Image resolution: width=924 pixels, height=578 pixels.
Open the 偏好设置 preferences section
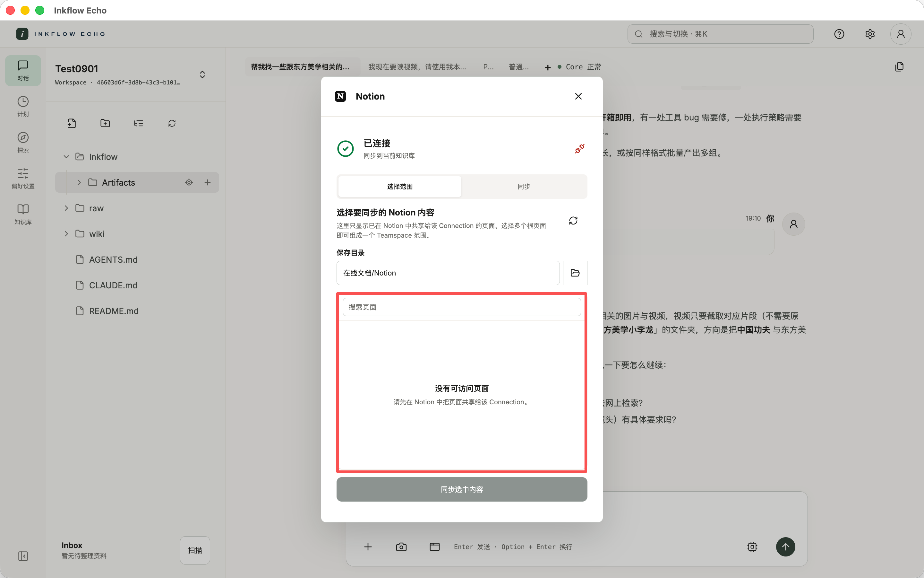tap(23, 178)
